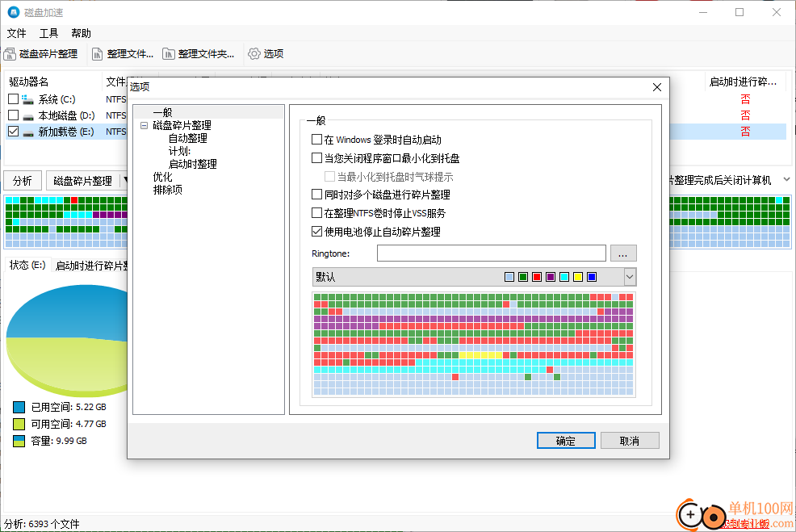796x532 pixels.
Task: Click the 取消 button
Action: (x=630, y=441)
